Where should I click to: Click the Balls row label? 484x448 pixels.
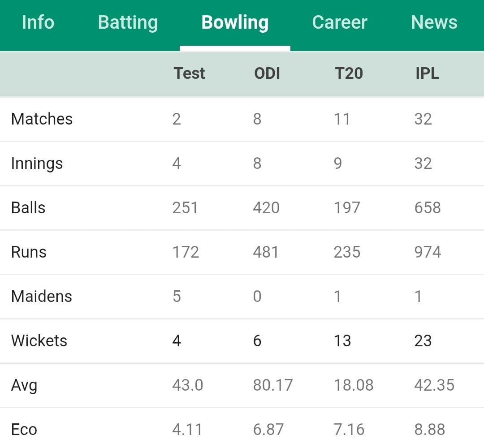(28, 207)
